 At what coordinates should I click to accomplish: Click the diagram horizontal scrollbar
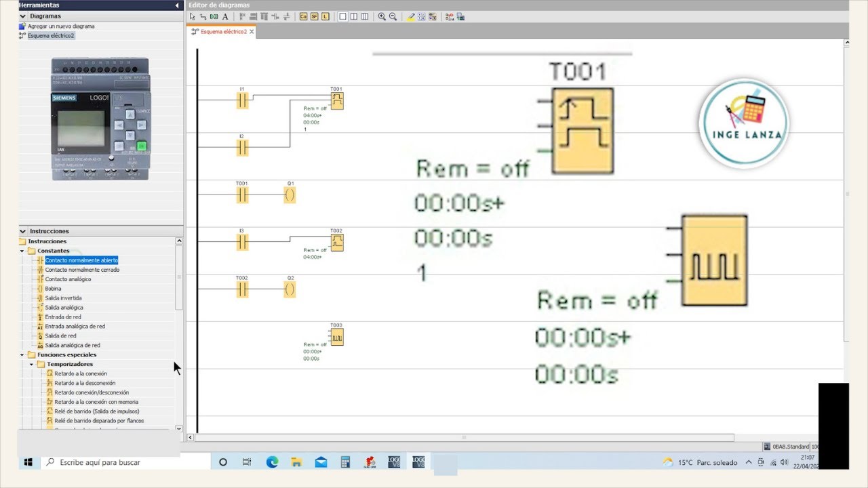click(465, 437)
